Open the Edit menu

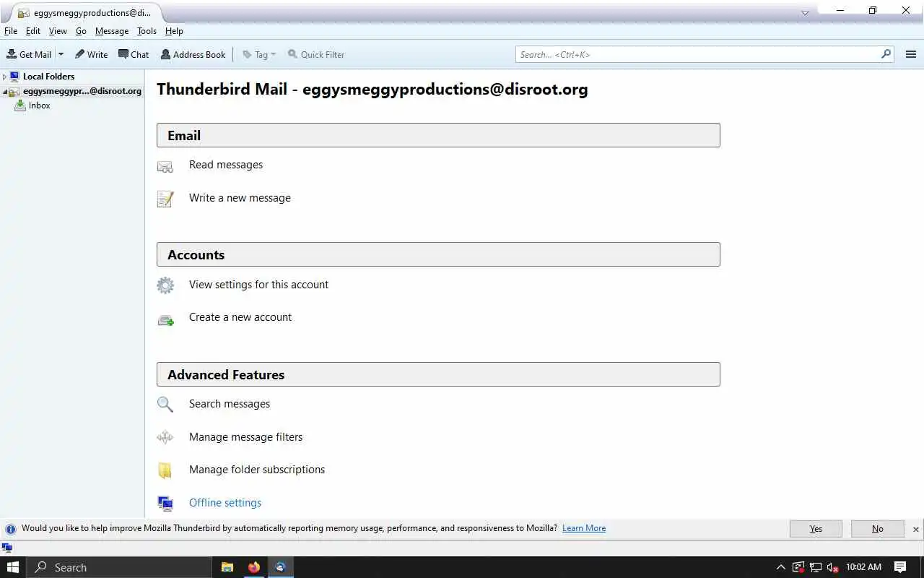point(33,31)
